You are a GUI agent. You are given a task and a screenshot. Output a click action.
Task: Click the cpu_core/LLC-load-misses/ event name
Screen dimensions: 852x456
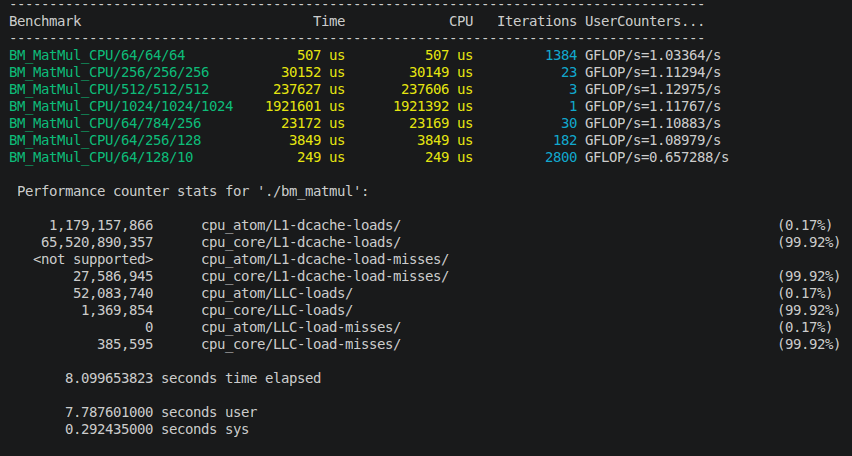coord(301,344)
